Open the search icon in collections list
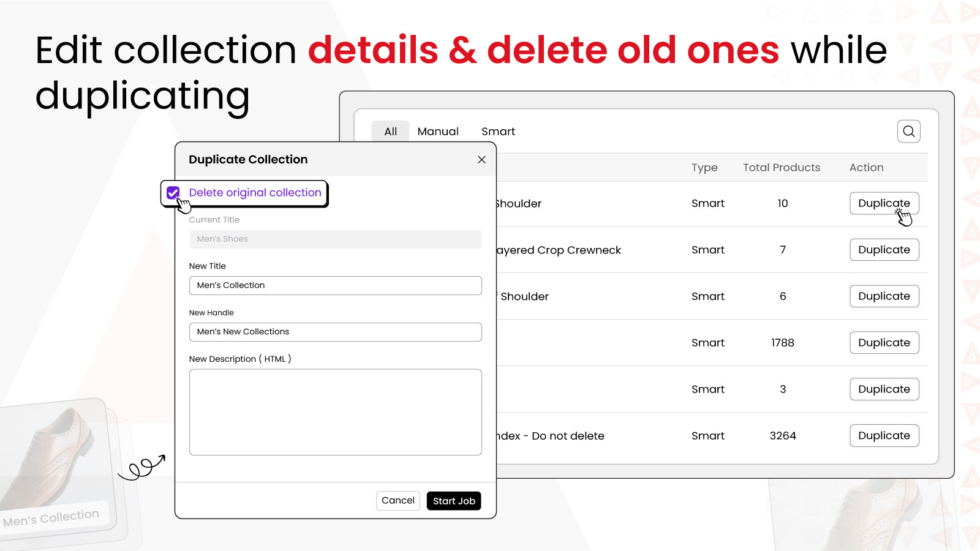 pos(909,131)
